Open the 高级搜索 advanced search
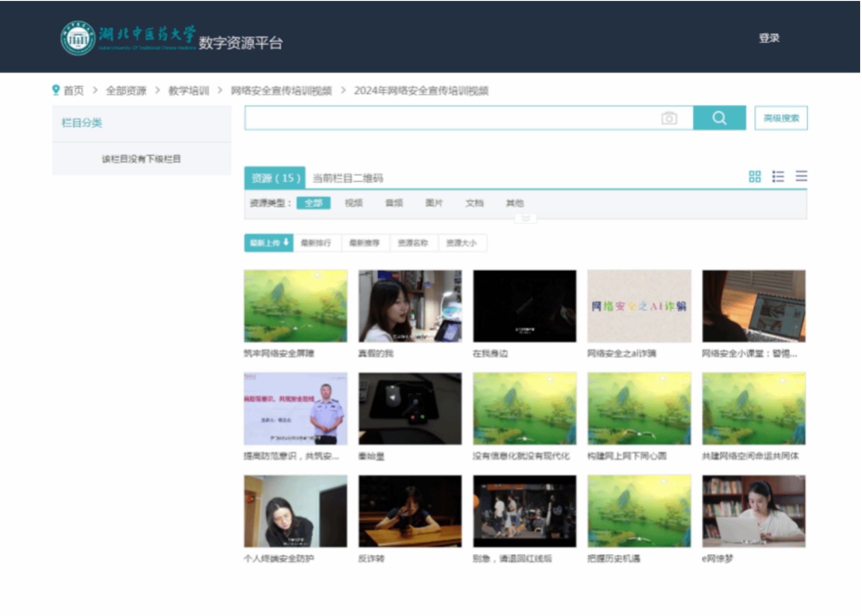Image resolution: width=862 pixels, height=616 pixels. 781,118
